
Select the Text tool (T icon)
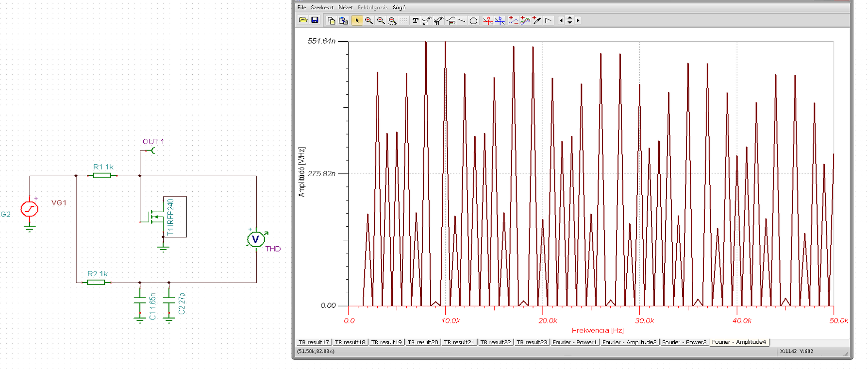(x=415, y=20)
